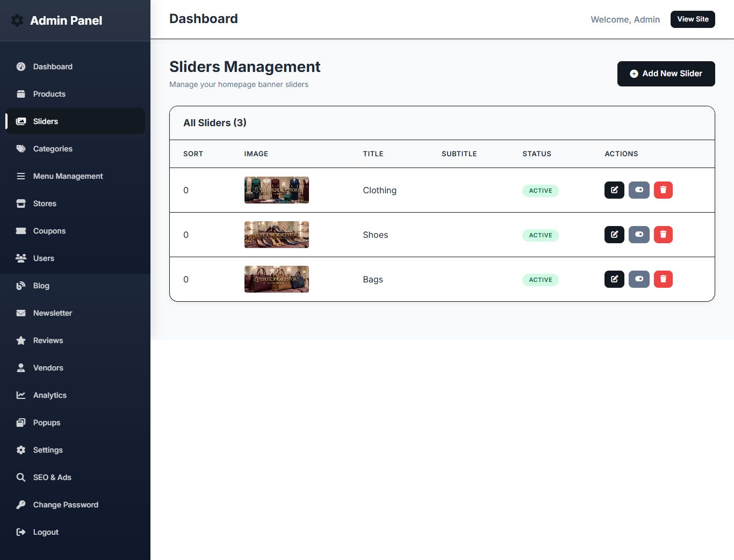Go to Reviews in the sidebar
Screen dimensions: 734x560
[75, 340]
